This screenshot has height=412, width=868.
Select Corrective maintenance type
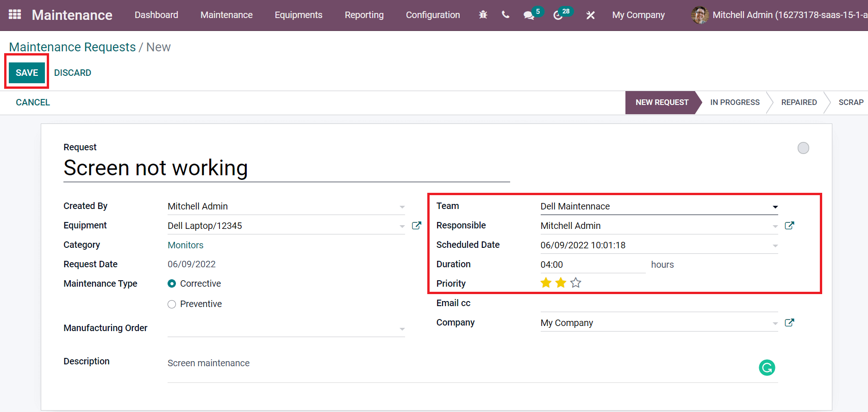[172, 283]
